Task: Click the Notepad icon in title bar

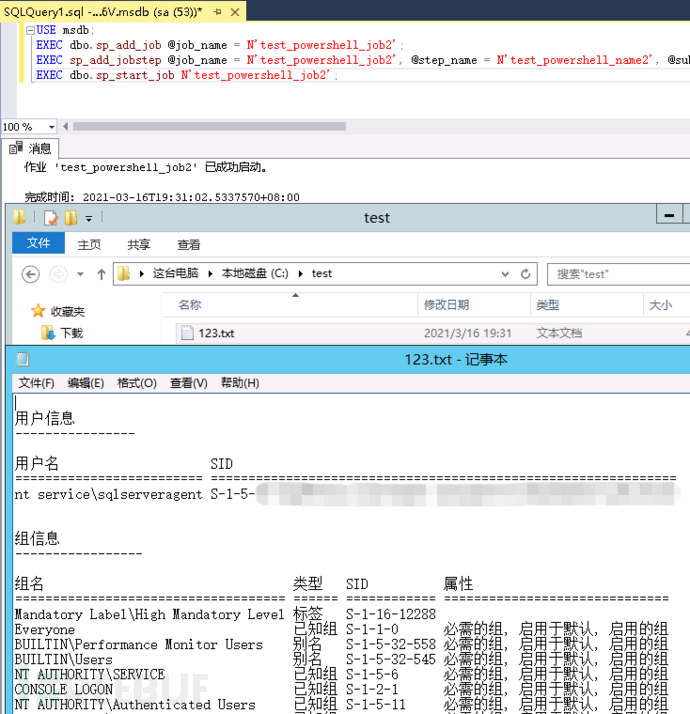Action: [x=23, y=359]
